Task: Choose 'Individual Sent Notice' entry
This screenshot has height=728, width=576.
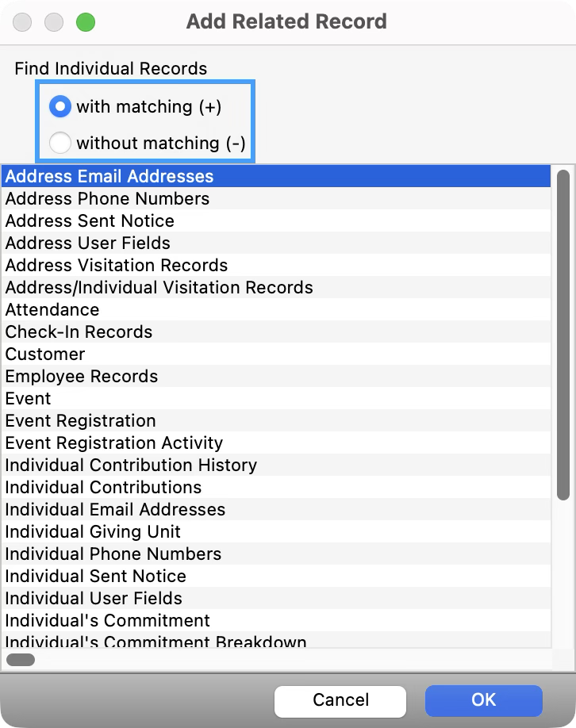Action: [x=276, y=577]
